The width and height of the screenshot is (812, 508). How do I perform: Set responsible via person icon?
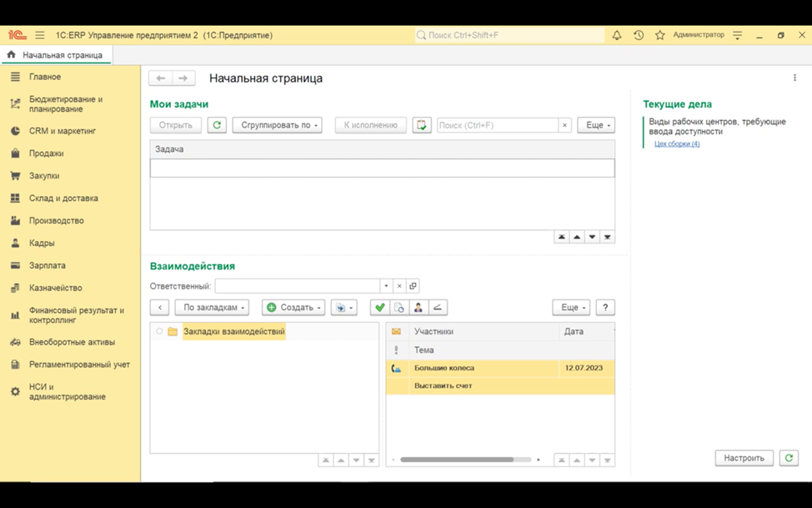[x=419, y=308]
